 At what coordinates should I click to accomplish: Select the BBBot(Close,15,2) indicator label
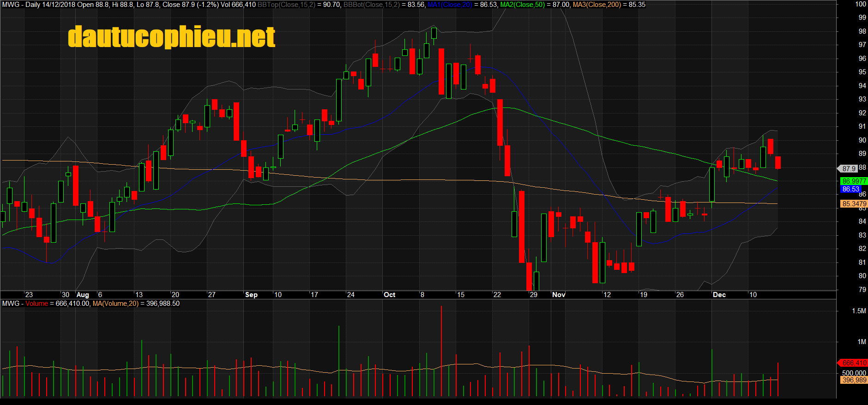tap(372, 5)
